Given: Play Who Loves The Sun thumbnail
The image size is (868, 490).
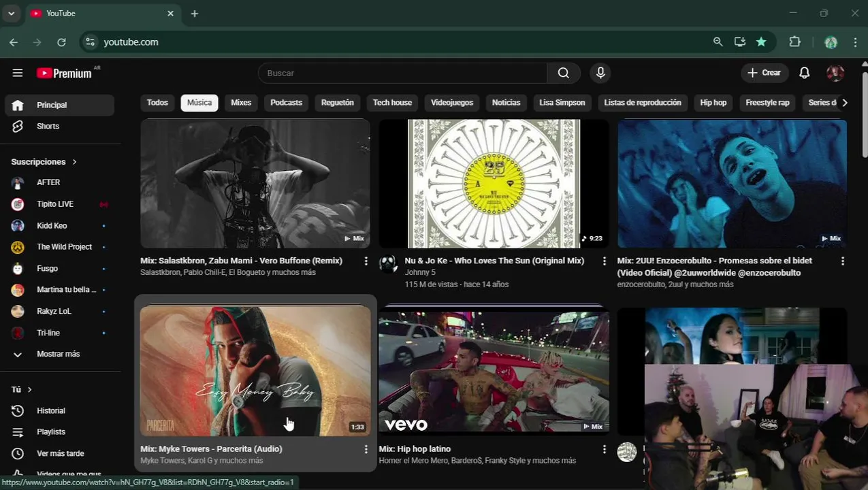Looking at the screenshot, I should pyautogui.click(x=494, y=184).
